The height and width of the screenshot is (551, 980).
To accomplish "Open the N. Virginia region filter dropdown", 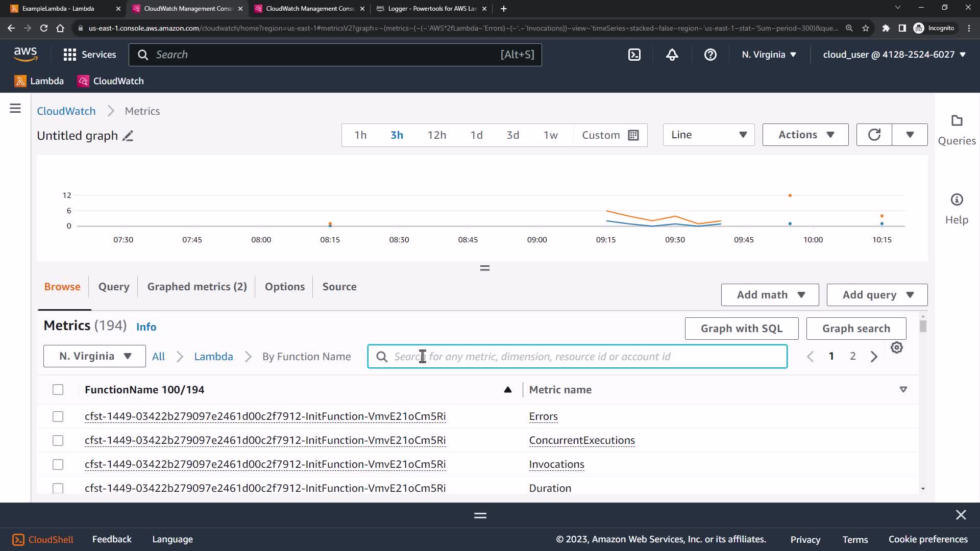I will (x=94, y=356).
